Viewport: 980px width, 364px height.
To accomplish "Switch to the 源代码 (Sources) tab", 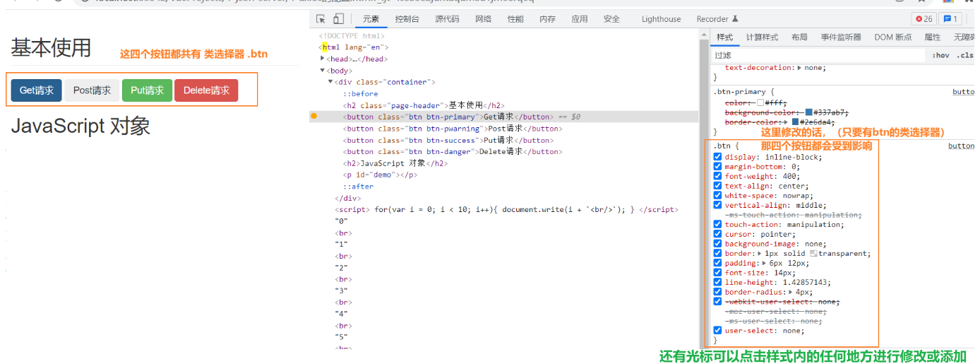I will coord(447,19).
